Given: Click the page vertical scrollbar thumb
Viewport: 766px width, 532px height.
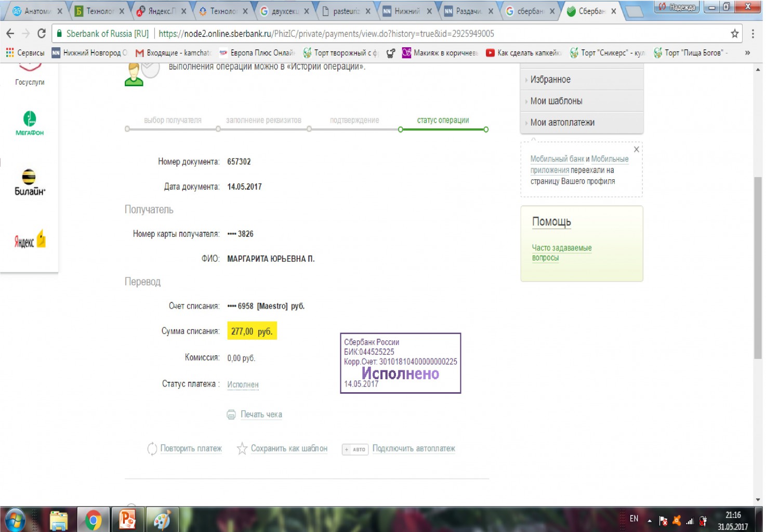Looking at the screenshot, I should click(x=758, y=268).
